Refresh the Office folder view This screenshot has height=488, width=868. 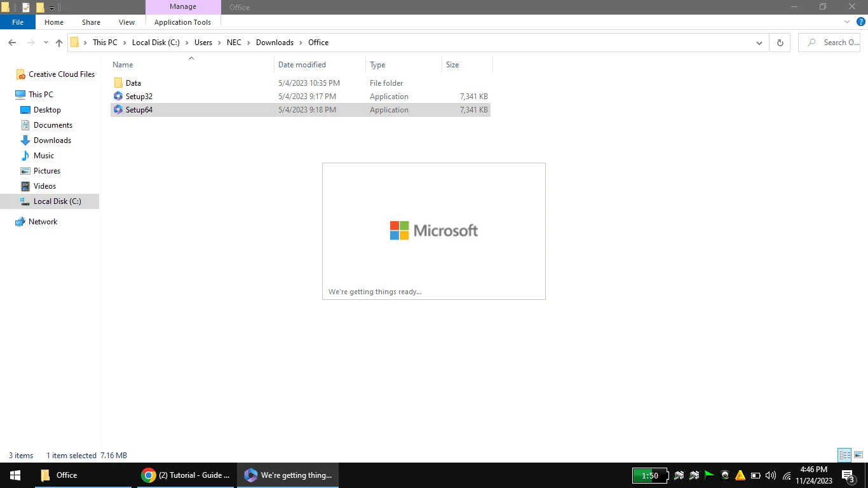point(780,43)
